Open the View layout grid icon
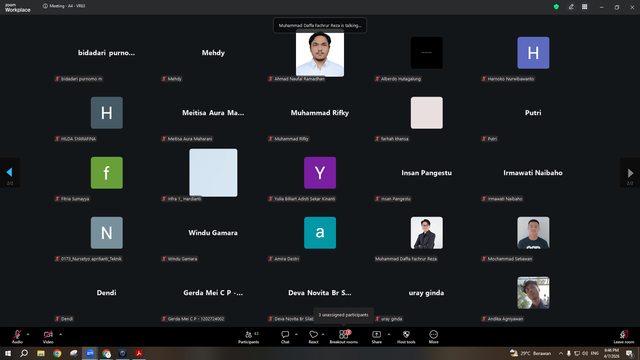Screen dimensions: 640x360 (584, 7)
